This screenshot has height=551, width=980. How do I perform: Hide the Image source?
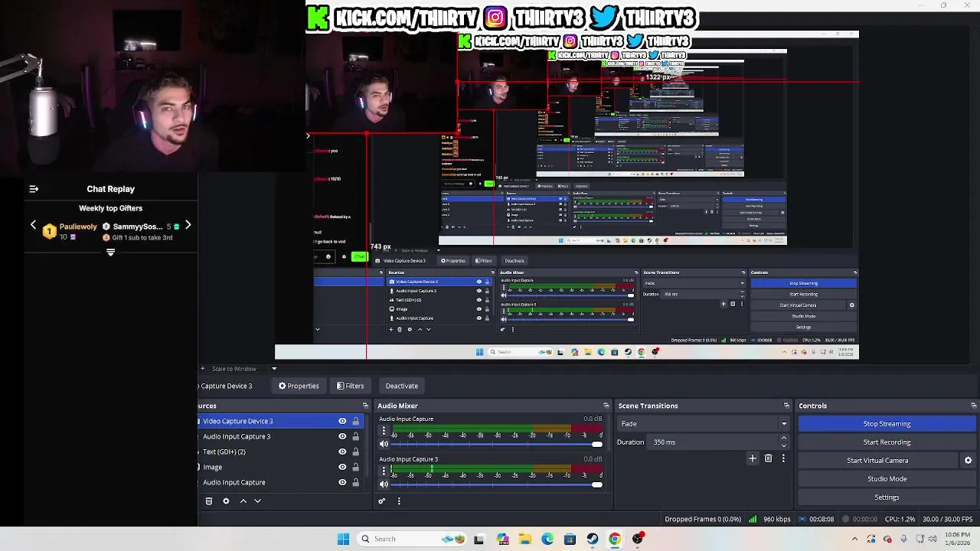tap(342, 467)
